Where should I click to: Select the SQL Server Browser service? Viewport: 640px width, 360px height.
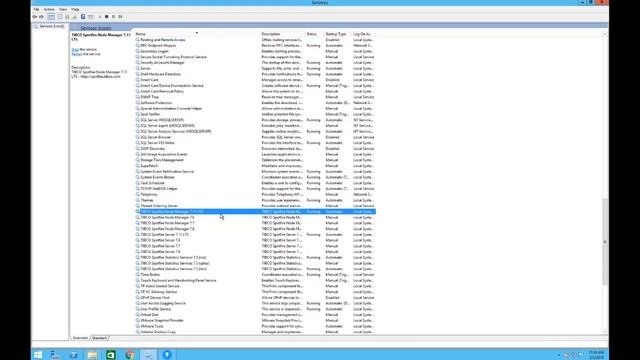coord(156,137)
